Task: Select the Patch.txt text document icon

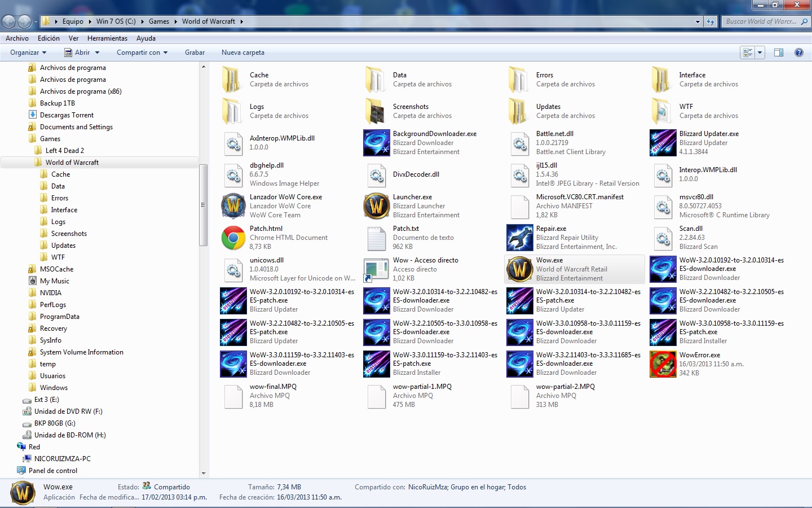Action: [x=376, y=238]
